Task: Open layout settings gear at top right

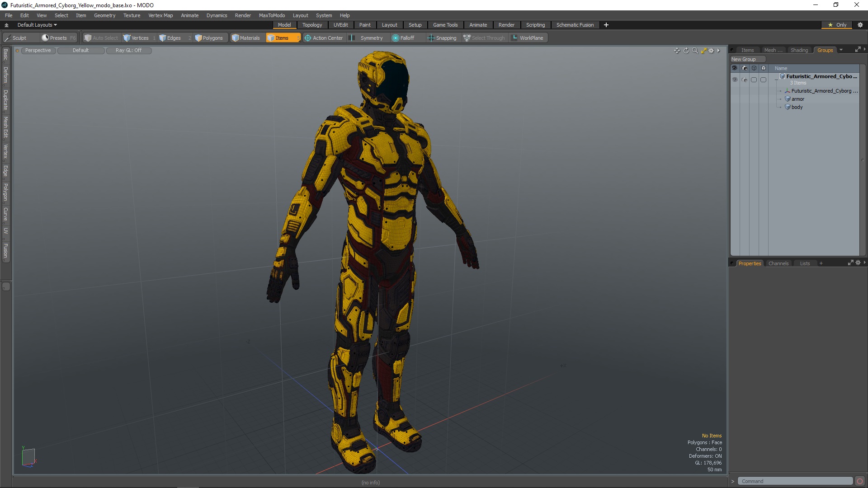Action: [860, 25]
